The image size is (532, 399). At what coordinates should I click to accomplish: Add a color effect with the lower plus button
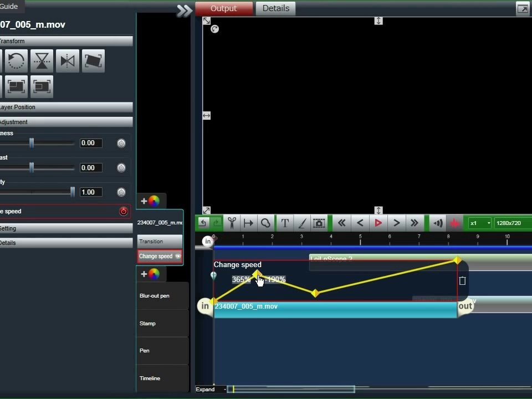(150, 273)
